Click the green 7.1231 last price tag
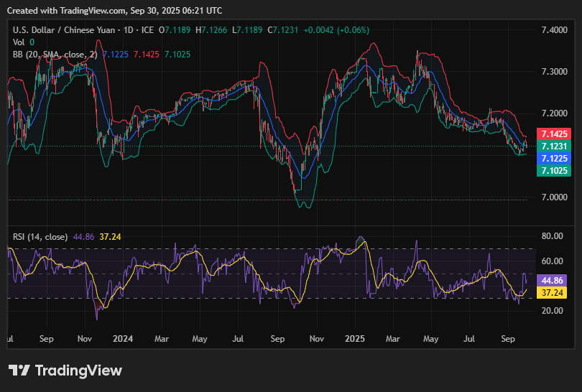 [x=554, y=146]
